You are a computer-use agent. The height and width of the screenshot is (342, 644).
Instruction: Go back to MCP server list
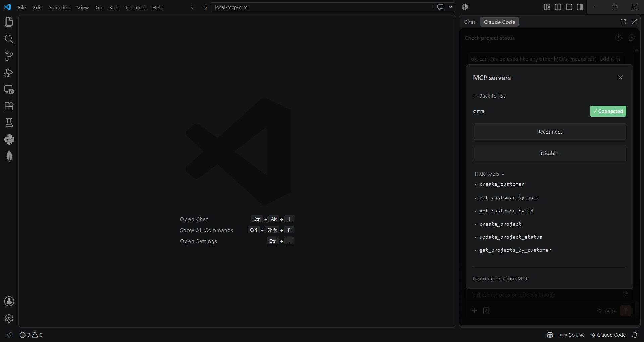(489, 96)
